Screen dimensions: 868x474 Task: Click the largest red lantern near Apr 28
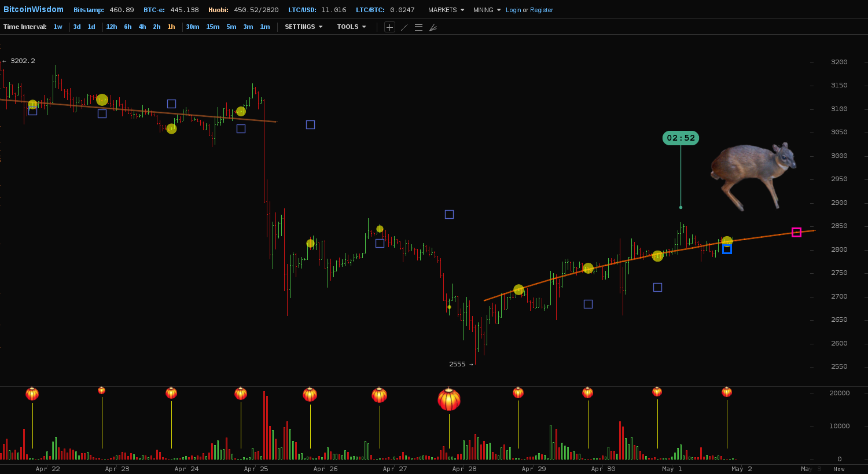tap(449, 399)
